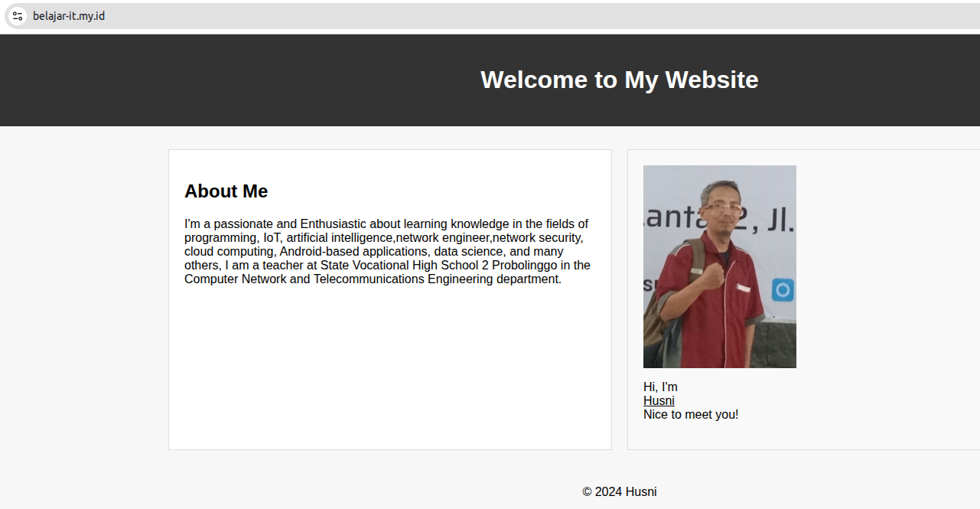This screenshot has width=980, height=509.
Task: Click the Hi, I'm greeting text
Action: (660, 387)
